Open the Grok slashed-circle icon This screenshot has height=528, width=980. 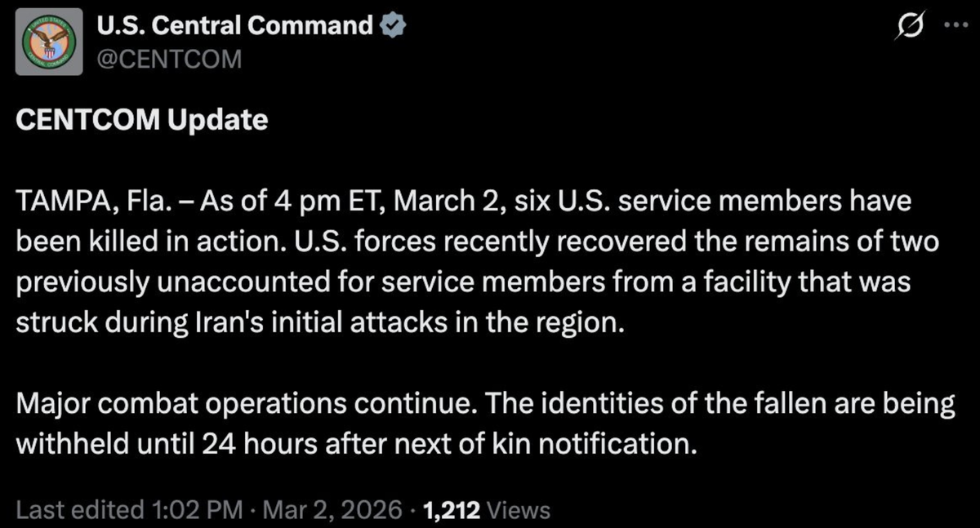pyautogui.click(x=909, y=27)
